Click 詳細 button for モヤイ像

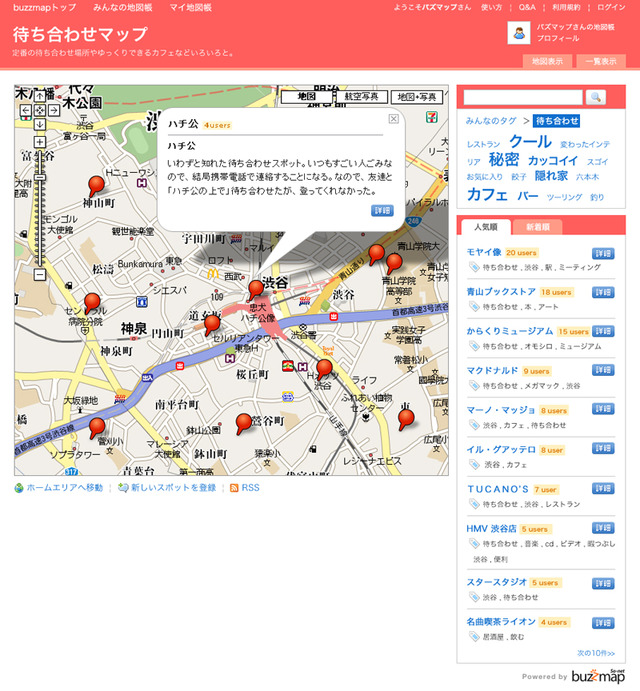pos(603,253)
